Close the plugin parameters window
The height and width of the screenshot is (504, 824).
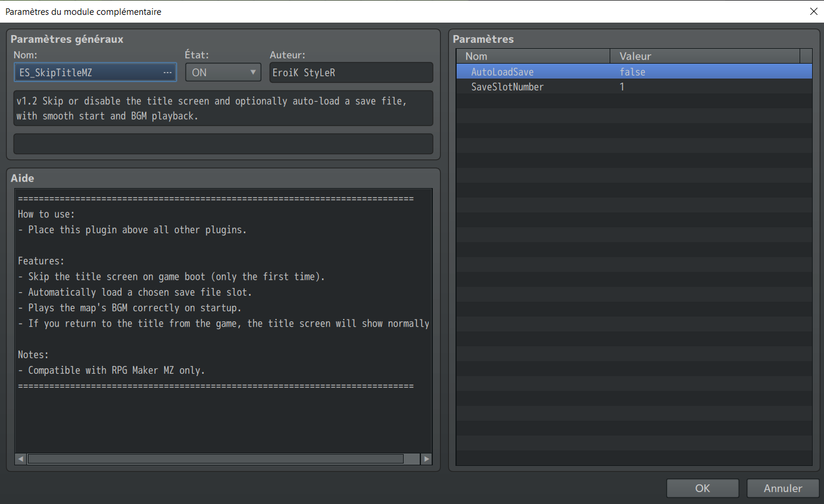[813, 11]
